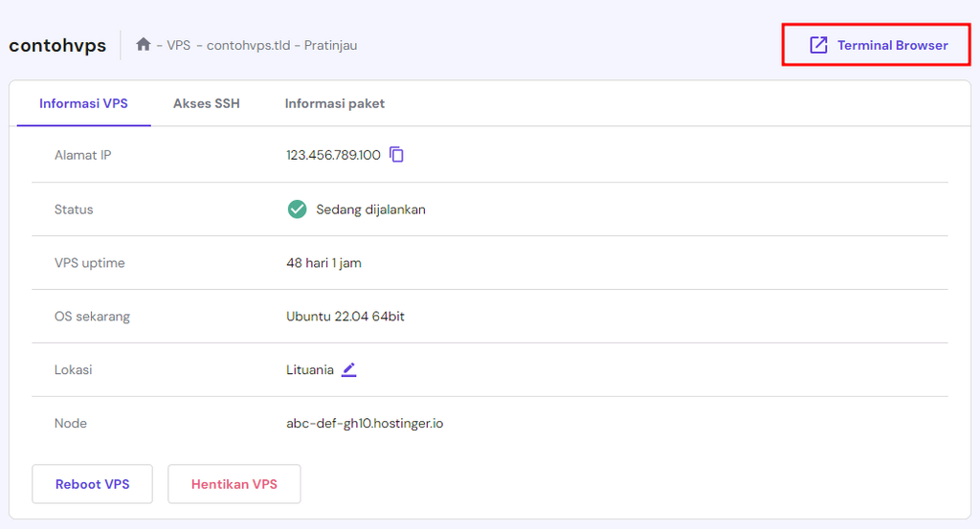980x529 pixels.
Task: Click the Ubuntu 22.04 64bit OS value
Action: (x=345, y=316)
